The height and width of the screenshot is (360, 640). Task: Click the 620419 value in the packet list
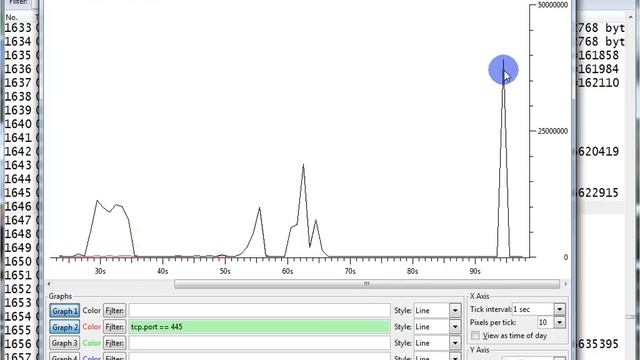pyautogui.click(x=598, y=151)
